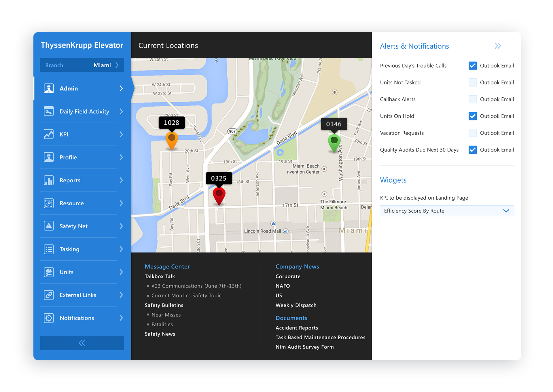Expand the Safety Net menu chevron
The image size is (553, 392).
[x=121, y=226]
